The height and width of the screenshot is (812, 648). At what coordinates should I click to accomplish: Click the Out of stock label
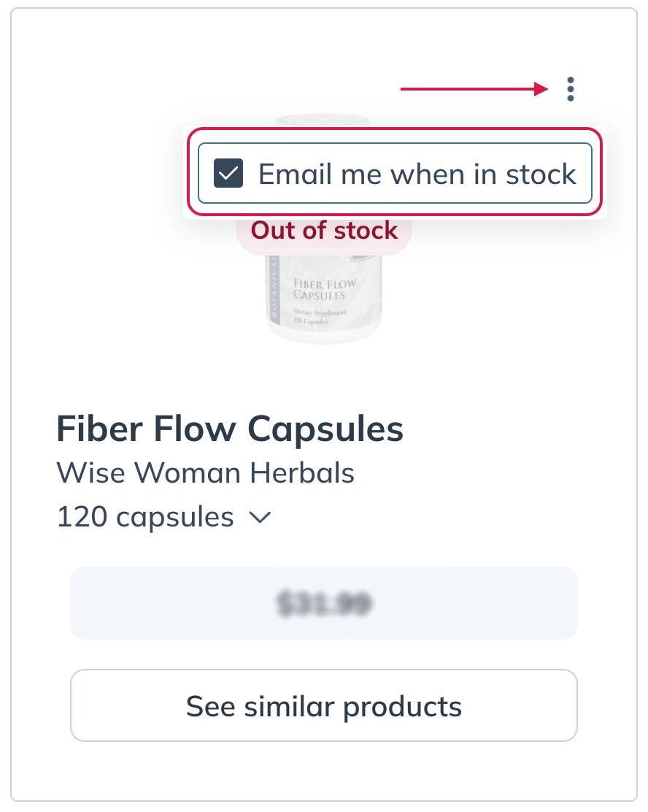[x=323, y=231]
